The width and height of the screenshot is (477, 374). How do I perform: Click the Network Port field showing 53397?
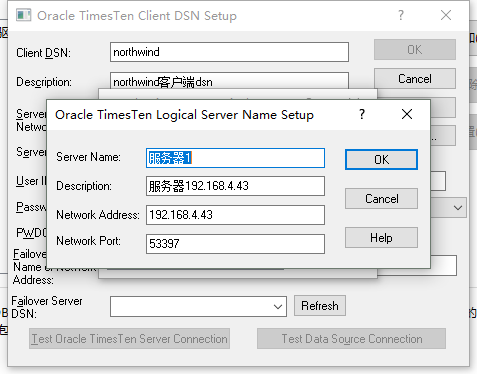click(x=235, y=244)
